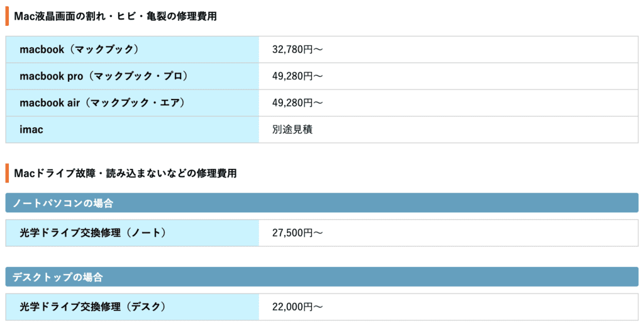The height and width of the screenshot is (325, 644).
Task: Click the ノートパソコンの場合 section bar
Action: point(322,203)
